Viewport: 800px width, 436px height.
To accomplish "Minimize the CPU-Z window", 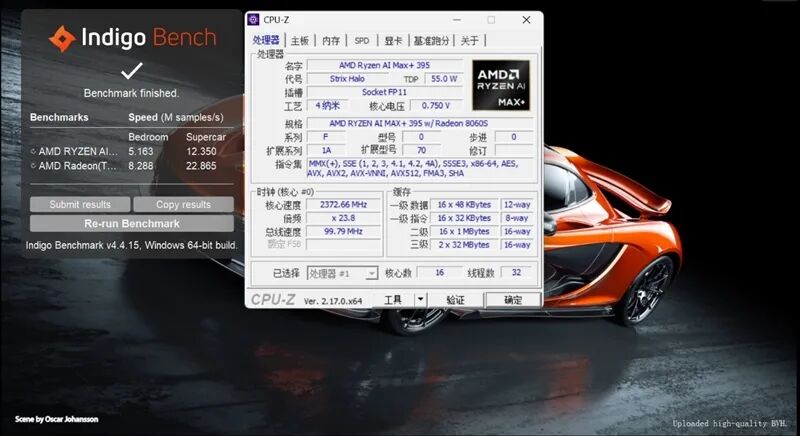I will tap(457, 20).
